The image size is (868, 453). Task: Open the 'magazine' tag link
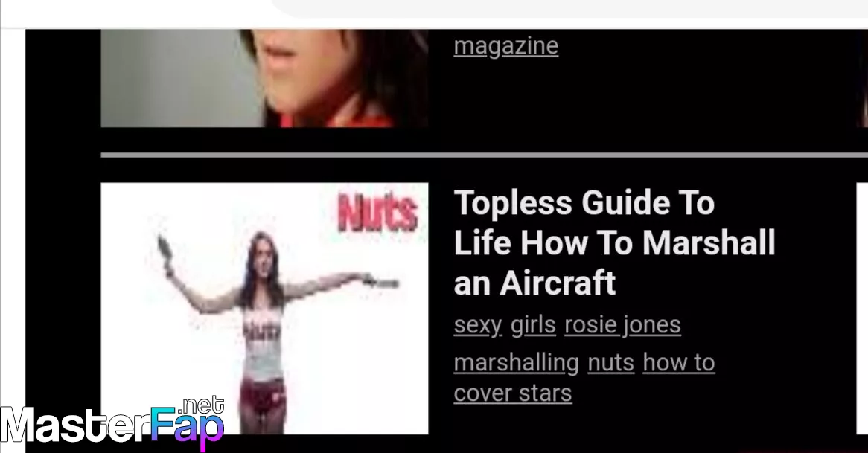[x=506, y=46]
